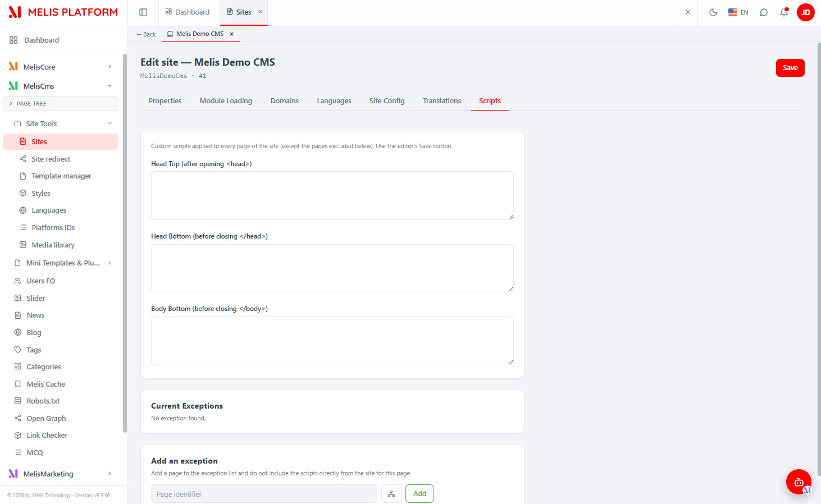Open the Domains tab
Screen dimensions: 821x504
point(285,101)
